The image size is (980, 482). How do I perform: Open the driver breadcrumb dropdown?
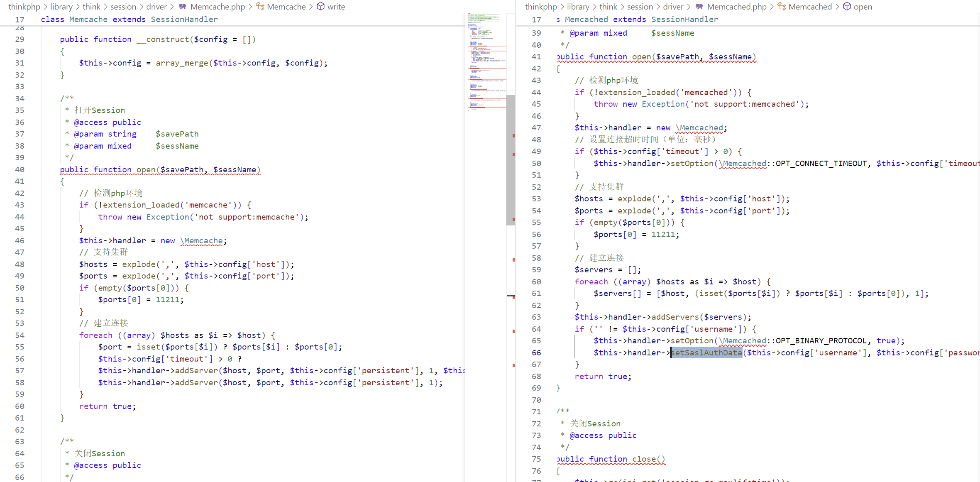click(x=156, y=7)
